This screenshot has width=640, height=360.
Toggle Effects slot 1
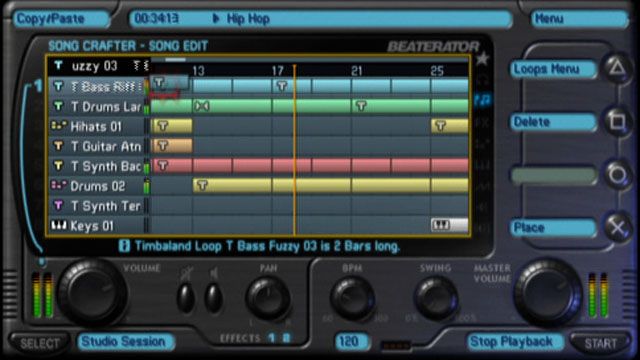coord(272,338)
